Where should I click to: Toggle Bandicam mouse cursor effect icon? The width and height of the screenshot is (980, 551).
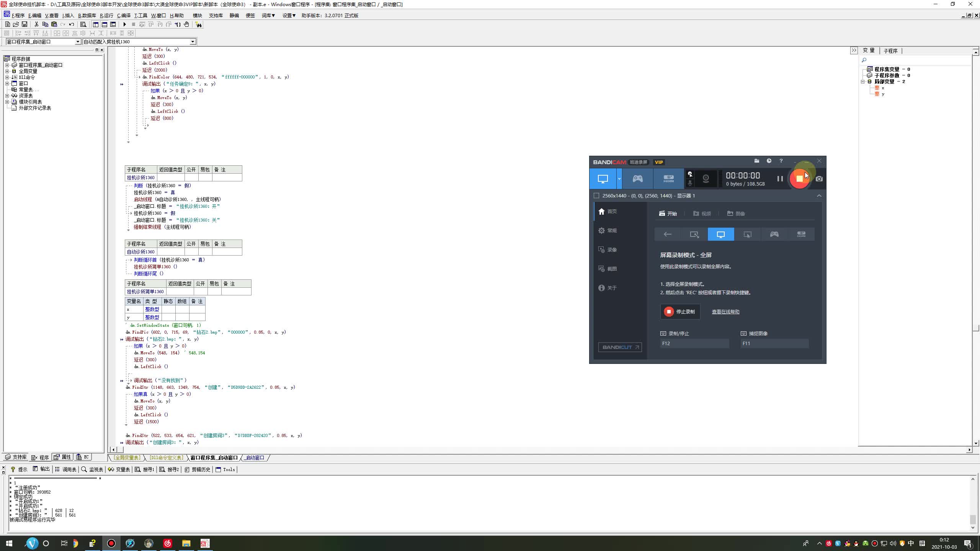point(690,174)
